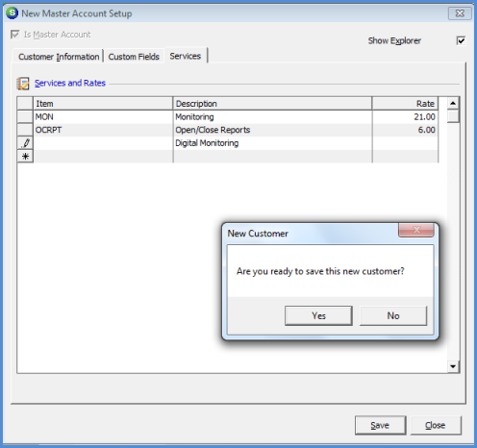
Task: Select the Services tab
Action: 186,56
